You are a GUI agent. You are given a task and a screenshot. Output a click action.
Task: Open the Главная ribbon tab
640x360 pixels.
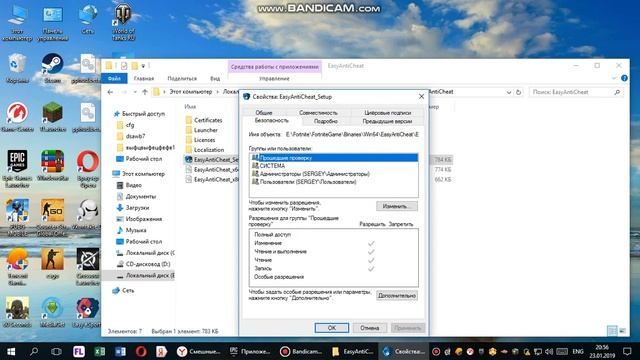144,78
